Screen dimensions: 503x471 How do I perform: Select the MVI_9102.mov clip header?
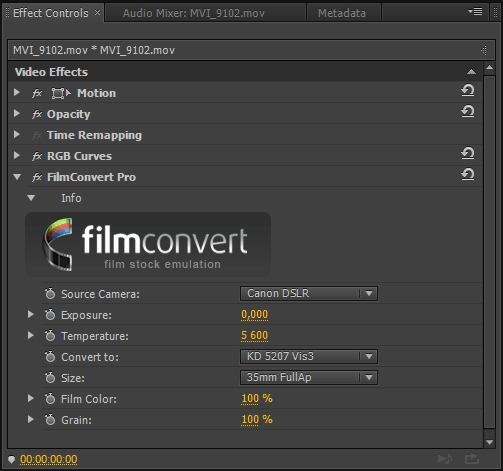pyautogui.click(x=94, y=50)
